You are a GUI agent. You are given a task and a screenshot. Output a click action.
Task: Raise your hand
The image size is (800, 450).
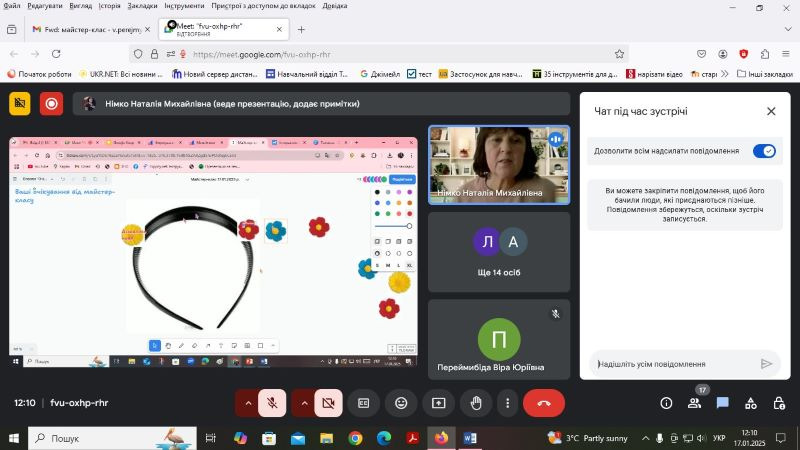click(x=476, y=403)
